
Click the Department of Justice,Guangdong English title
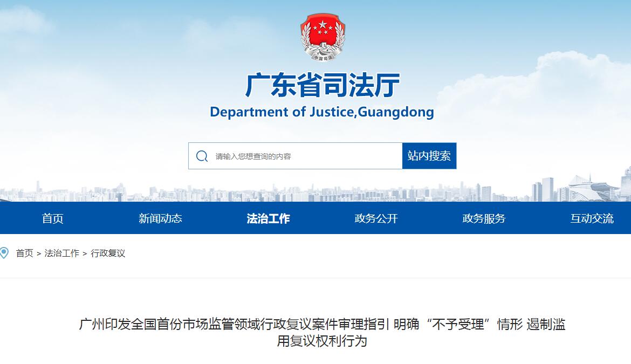pyautogui.click(x=322, y=112)
